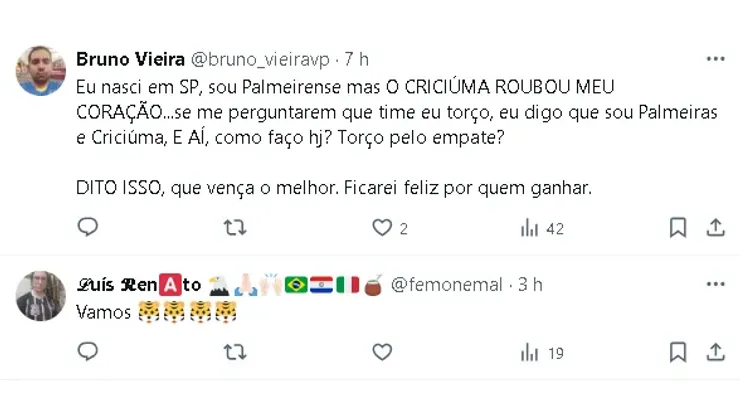Open Bruno Vieira's tweet via 7 h timestamp
This screenshot has height=416, width=740.
[356, 59]
